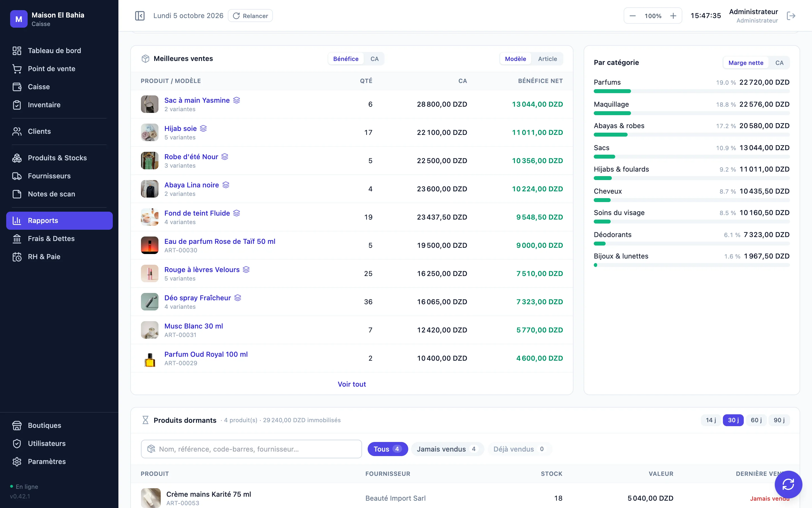Click the Boutiques store icon
This screenshot has height=508, width=812.
point(17,425)
